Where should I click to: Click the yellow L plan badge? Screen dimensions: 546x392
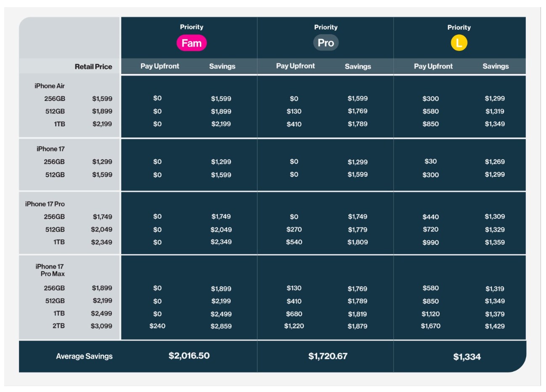(x=459, y=43)
